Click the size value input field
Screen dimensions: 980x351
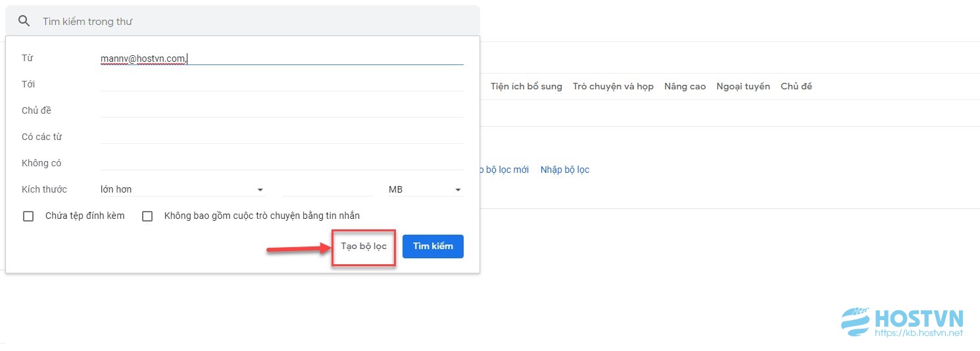[328, 189]
